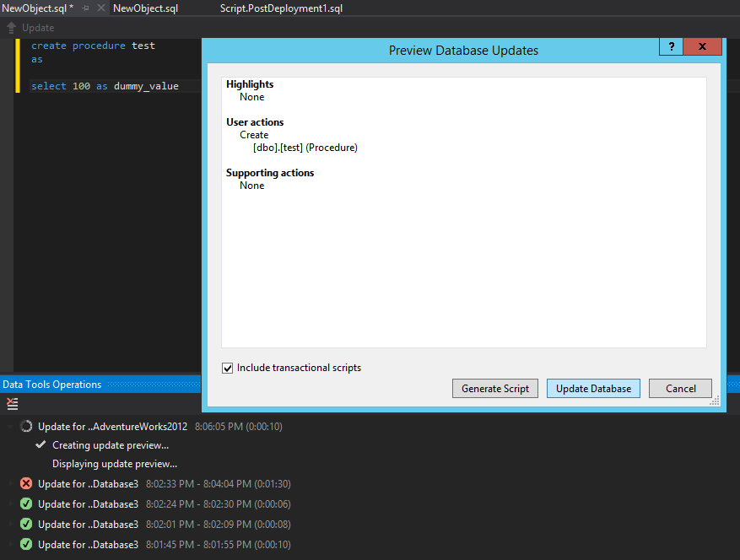Click the dialog resize grip corner
The height and width of the screenshot is (560, 740).
tap(715, 401)
